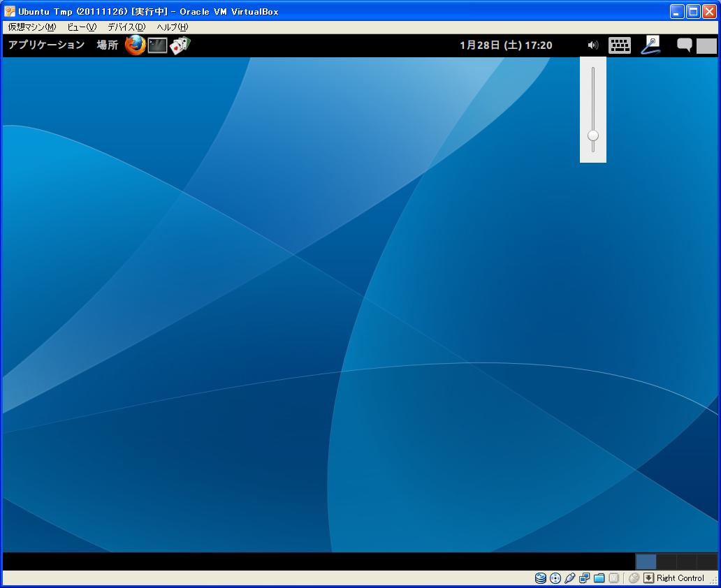
Task: Launch the solitaire cards game icon
Action: tap(180, 45)
